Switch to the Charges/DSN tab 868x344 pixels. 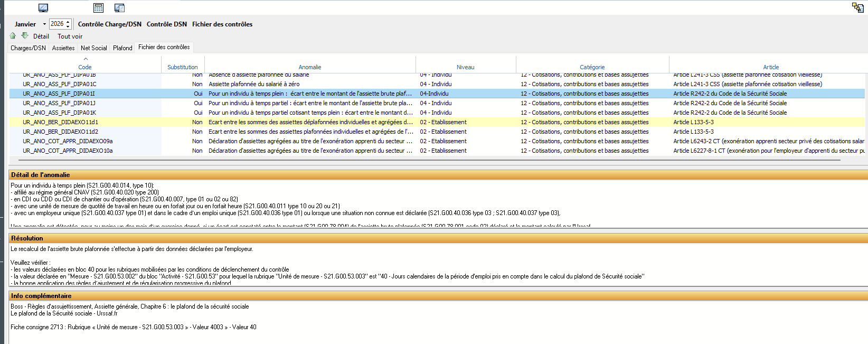tap(28, 48)
